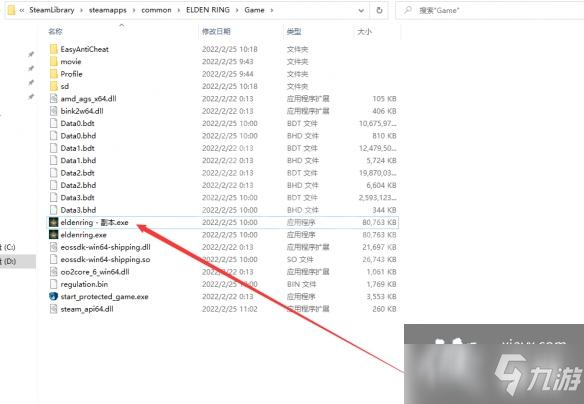Expand the chevron after common

179,10
